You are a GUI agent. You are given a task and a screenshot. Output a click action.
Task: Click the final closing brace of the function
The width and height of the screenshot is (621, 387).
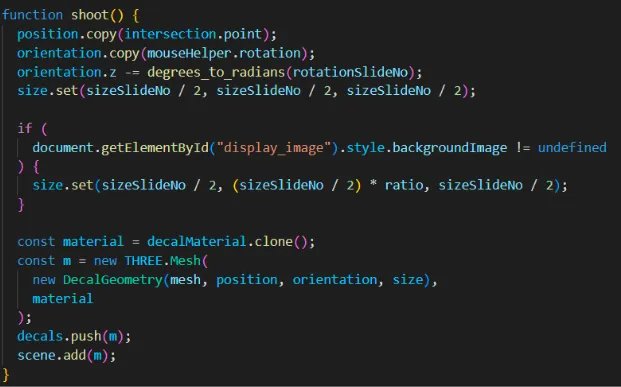click(6, 374)
